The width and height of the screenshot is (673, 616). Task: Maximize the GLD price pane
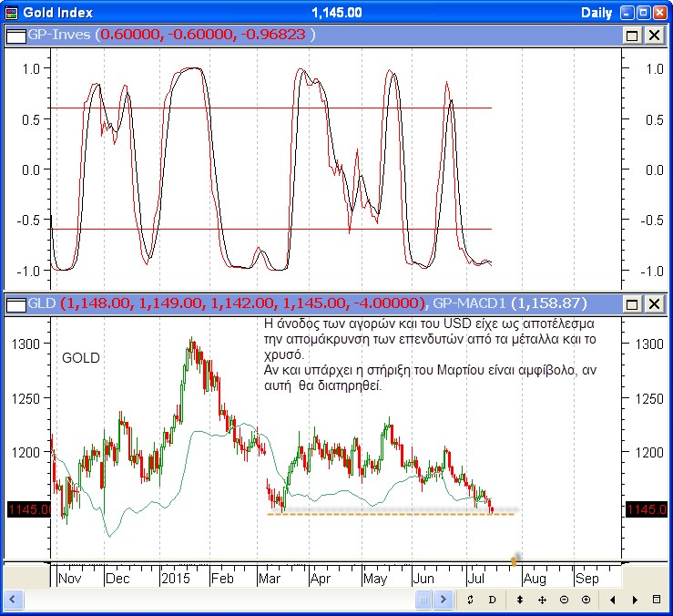632,304
